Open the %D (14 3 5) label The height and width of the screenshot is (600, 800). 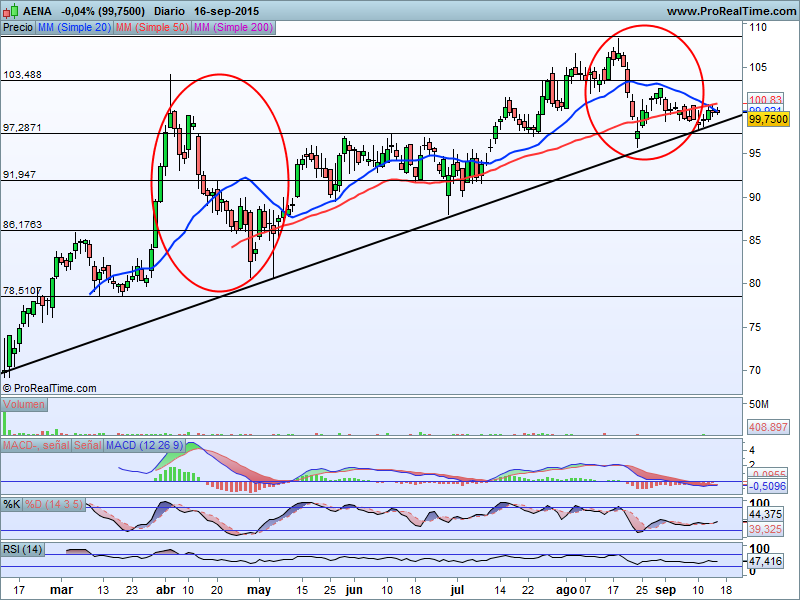pyautogui.click(x=53, y=503)
